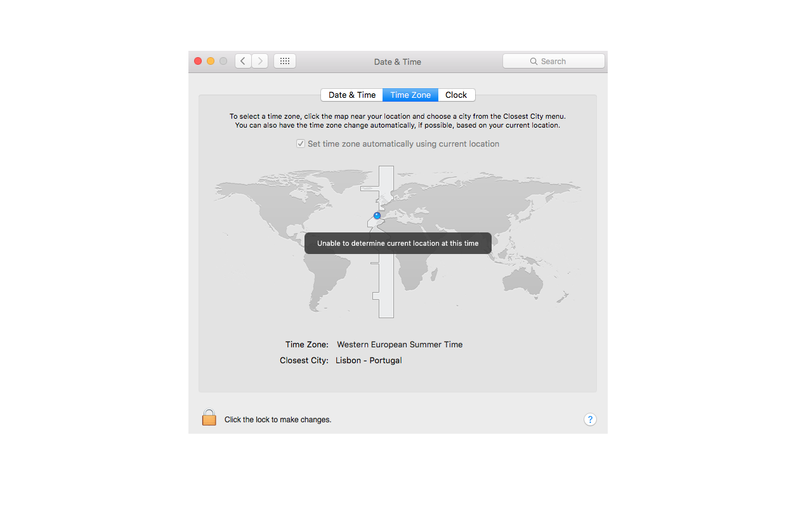Click the 'Time Zone:' label
This screenshot has height=508, width=812.
point(307,344)
